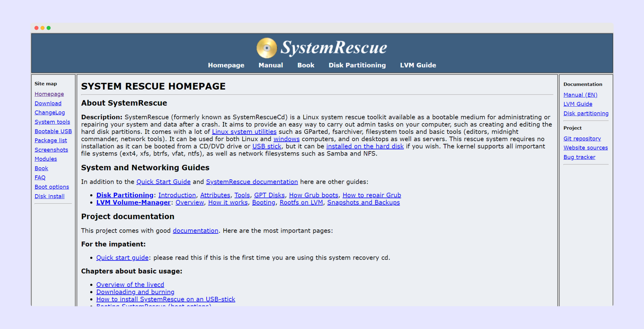Open Bootable USB sidebar link
This screenshot has width=644, height=329.
pos(53,131)
